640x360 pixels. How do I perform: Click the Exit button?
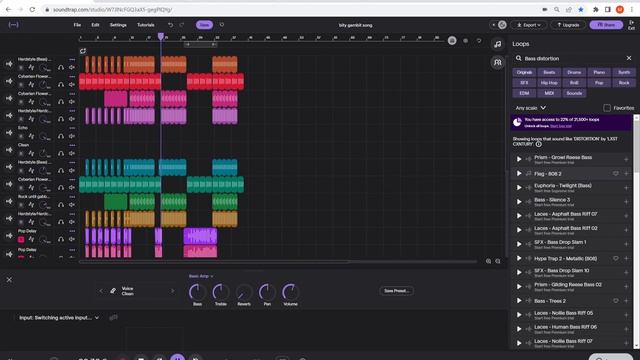(x=631, y=25)
